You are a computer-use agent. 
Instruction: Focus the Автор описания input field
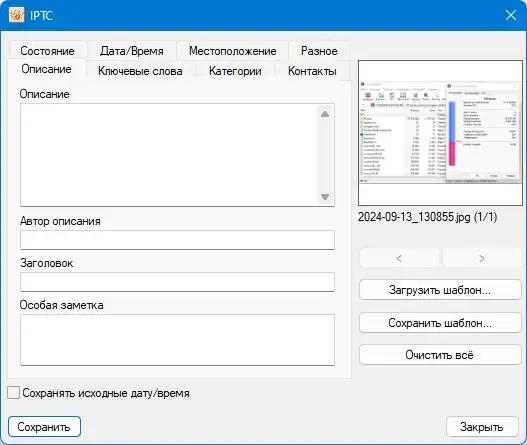pos(177,240)
